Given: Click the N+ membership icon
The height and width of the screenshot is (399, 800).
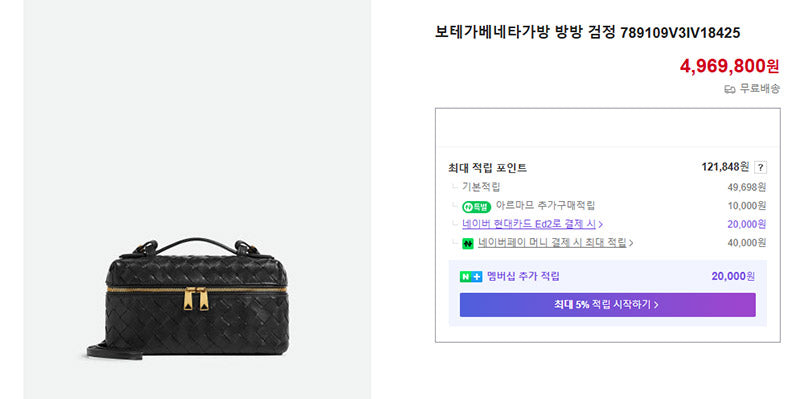Looking at the screenshot, I should 470,277.
